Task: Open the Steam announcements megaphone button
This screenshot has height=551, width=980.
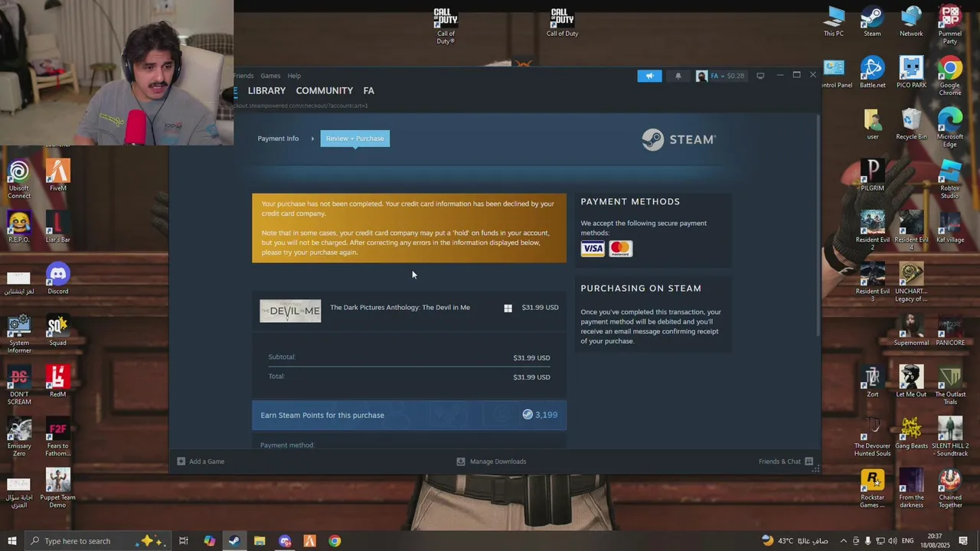Action: [649, 76]
